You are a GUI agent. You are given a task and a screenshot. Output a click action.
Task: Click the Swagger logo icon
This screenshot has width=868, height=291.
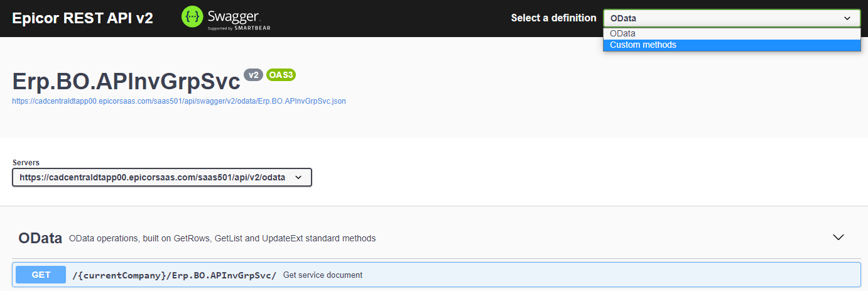coord(193,18)
